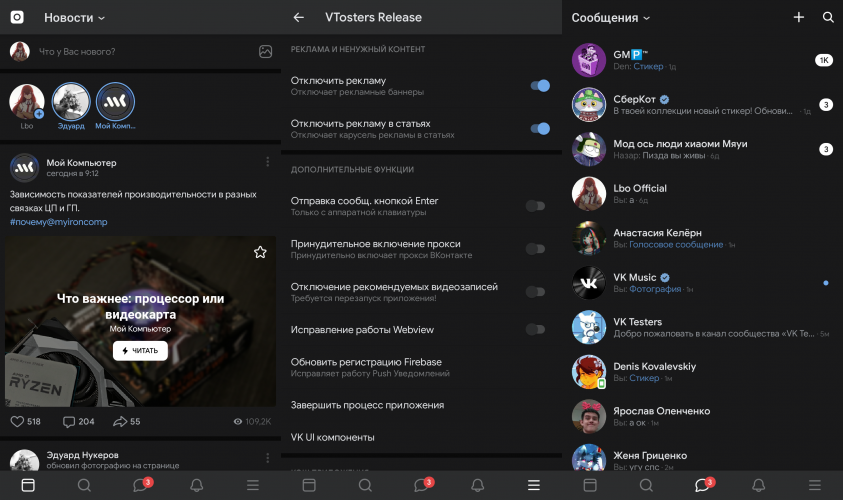This screenshot has height=500, width=843.
Task: Open the Lbo Official conversation
Action: 702,194
